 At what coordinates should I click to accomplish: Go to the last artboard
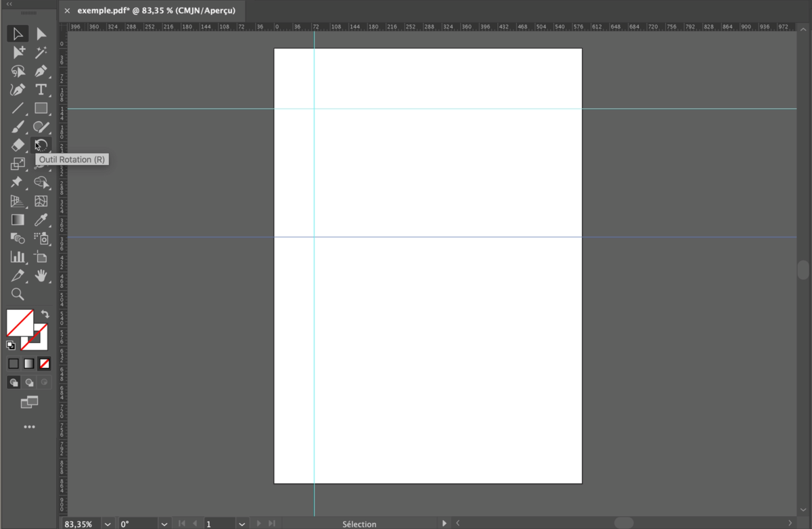tap(272, 524)
